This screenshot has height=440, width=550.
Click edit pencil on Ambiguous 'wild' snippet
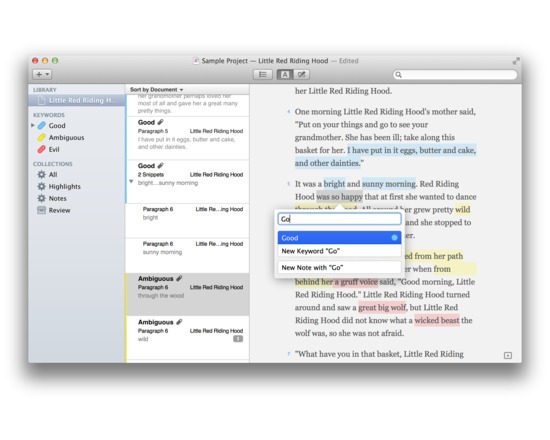(179, 322)
